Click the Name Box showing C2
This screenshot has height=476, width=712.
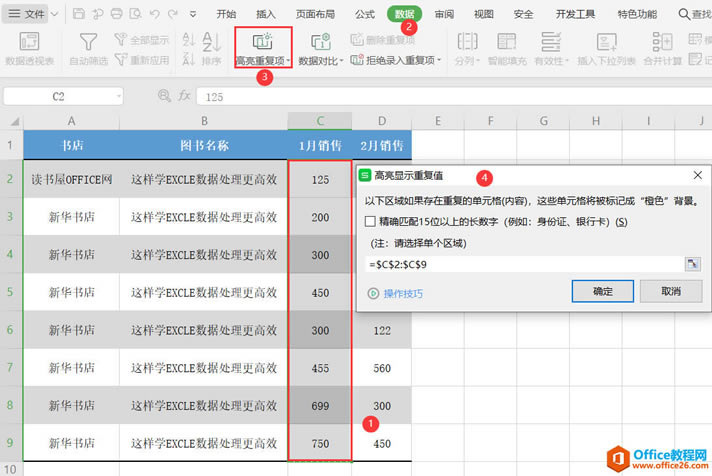pyautogui.click(x=58, y=96)
